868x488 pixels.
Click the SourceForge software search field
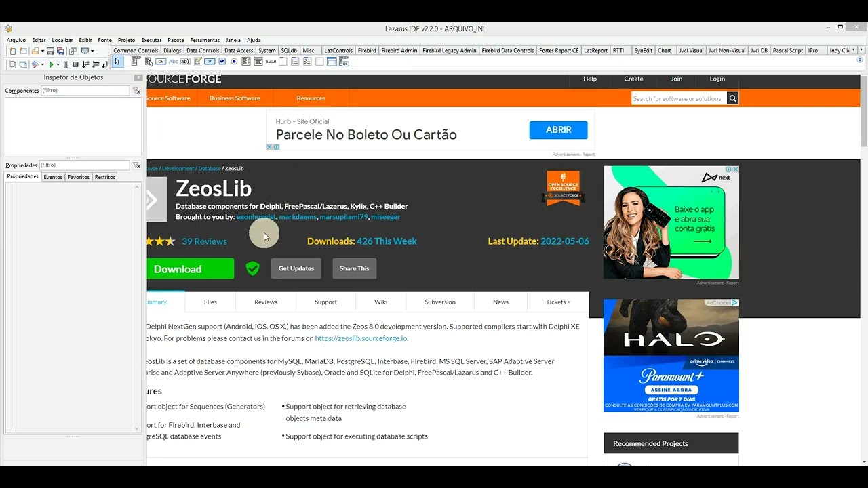(678, 98)
